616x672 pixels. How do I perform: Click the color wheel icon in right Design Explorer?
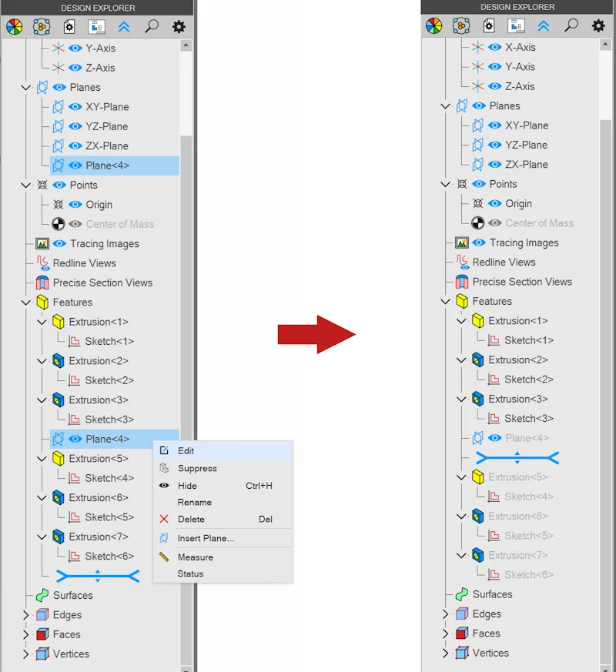tap(434, 26)
